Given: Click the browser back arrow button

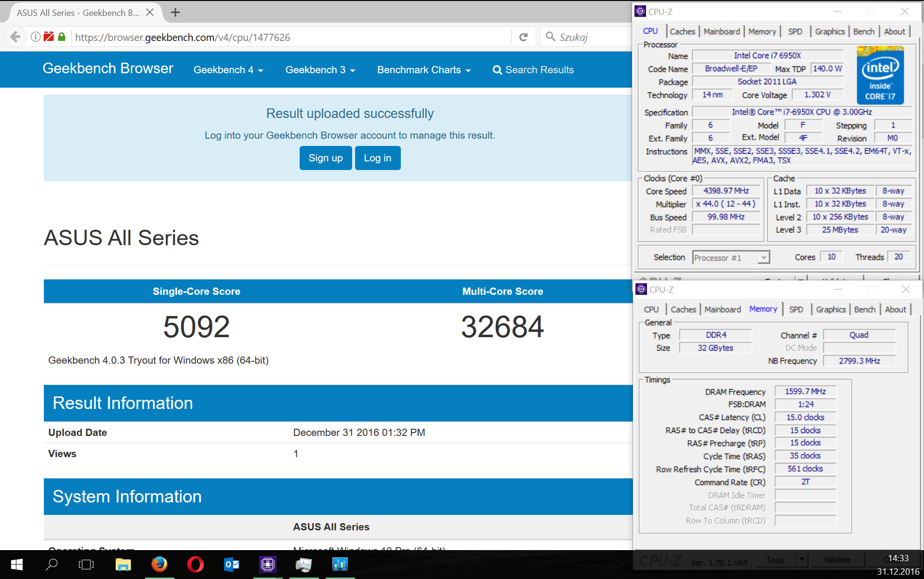Looking at the screenshot, I should pyautogui.click(x=15, y=37).
